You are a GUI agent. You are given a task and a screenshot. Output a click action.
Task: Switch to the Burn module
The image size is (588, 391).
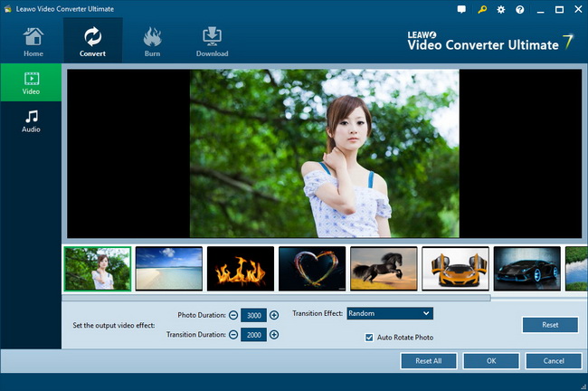(x=152, y=42)
